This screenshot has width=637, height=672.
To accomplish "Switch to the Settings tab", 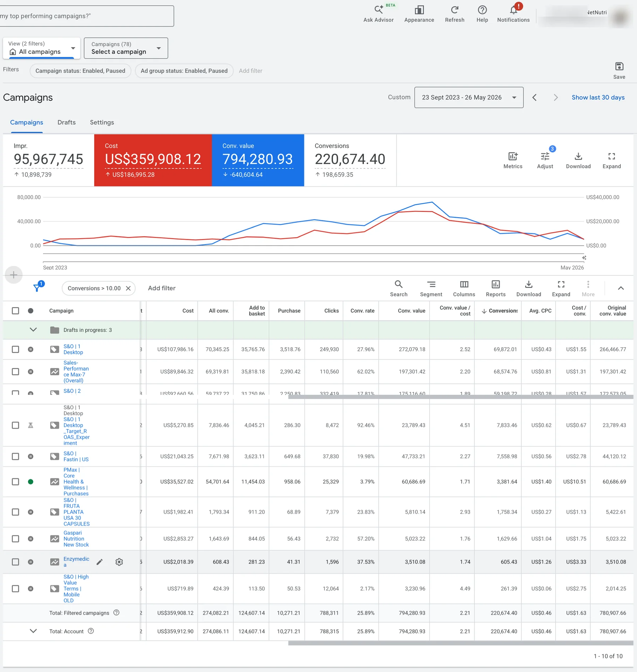I will coord(102,122).
